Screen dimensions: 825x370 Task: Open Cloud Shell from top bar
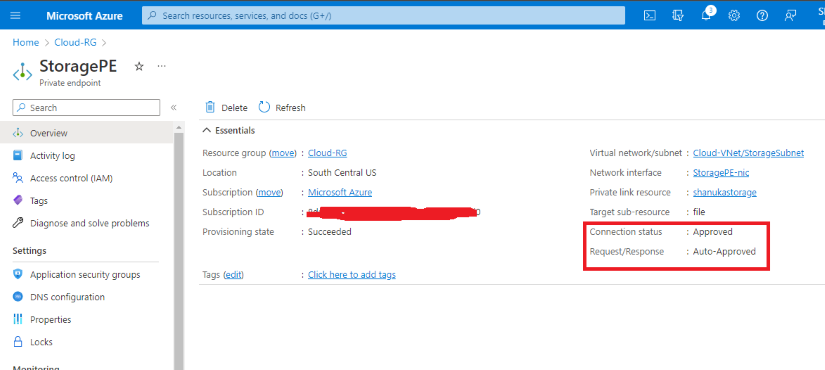[x=650, y=16]
